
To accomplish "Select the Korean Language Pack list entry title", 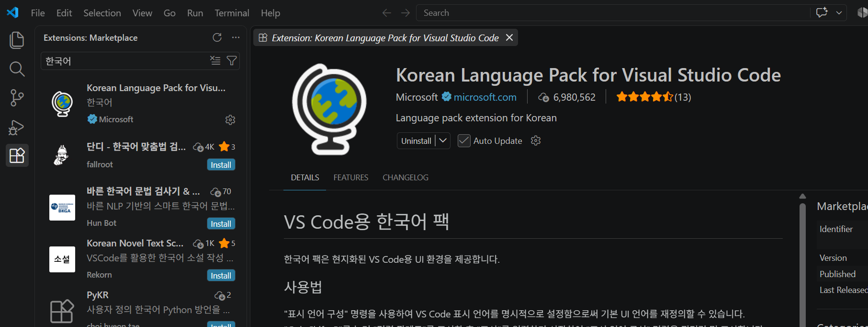I will [156, 88].
